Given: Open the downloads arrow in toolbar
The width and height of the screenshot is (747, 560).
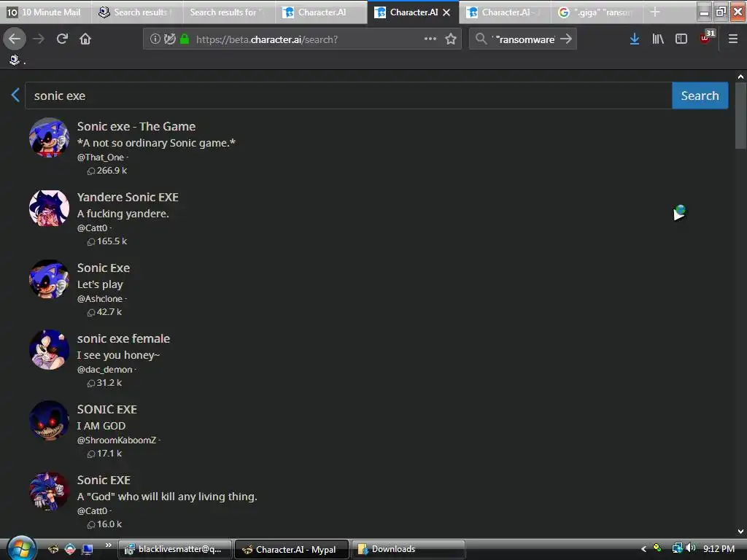Looking at the screenshot, I should point(635,39).
